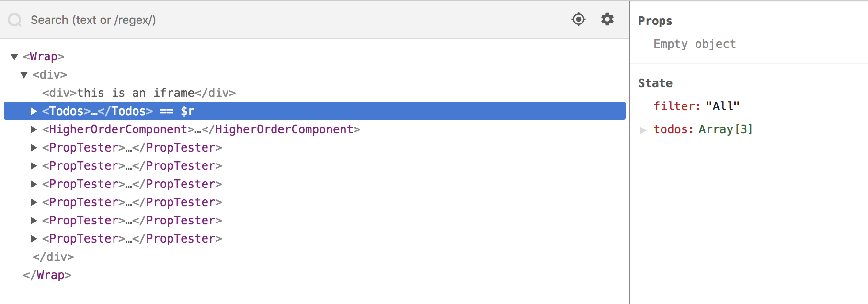Open the React DevTools settings gear
Screen dimensions: 868x304
click(x=606, y=20)
